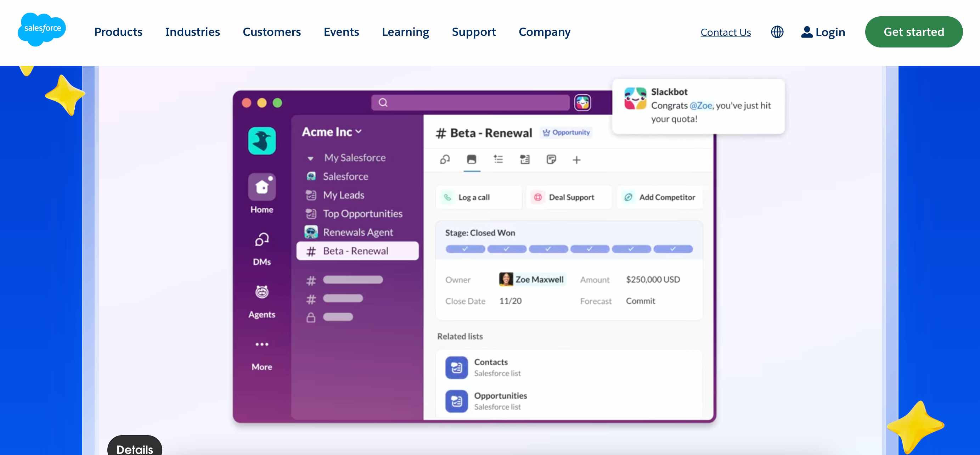The width and height of the screenshot is (980, 455).
Task: Click the $250,000 USD amount value
Action: (x=653, y=279)
